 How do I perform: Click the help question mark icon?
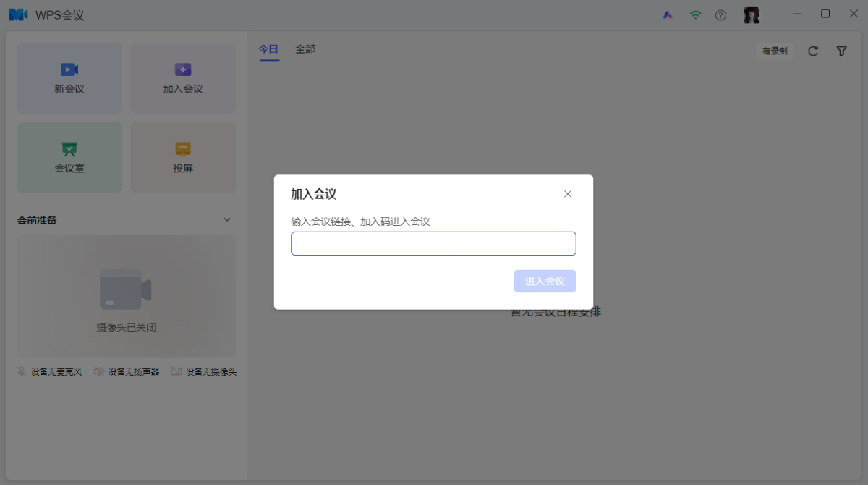pos(720,15)
